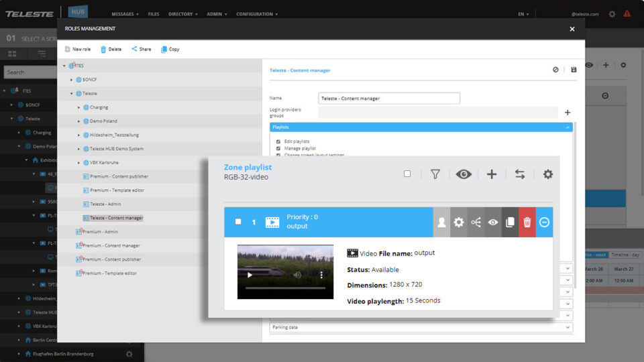The height and width of the screenshot is (362, 644).
Task: Click Share in Roles Management toolbar
Action: click(142, 49)
